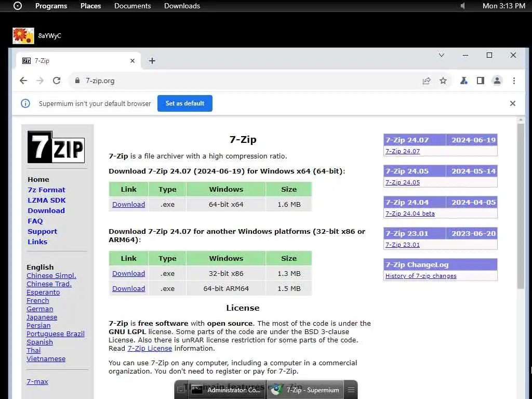Open the 7-max link

tap(37, 382)
